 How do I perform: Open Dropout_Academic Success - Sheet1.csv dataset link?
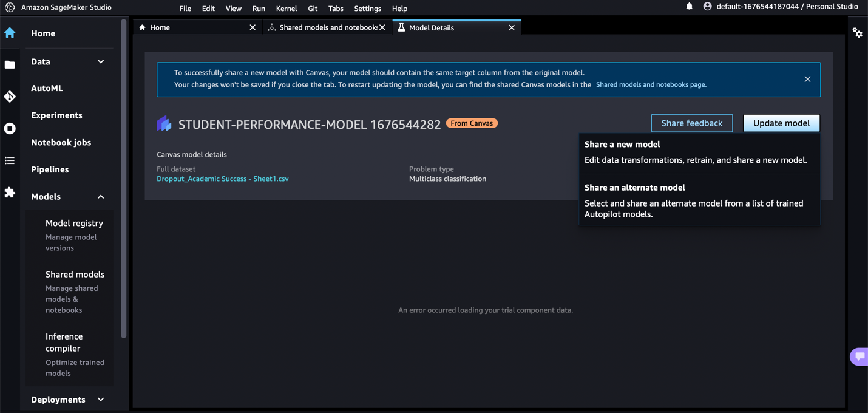tap(223, 179)
